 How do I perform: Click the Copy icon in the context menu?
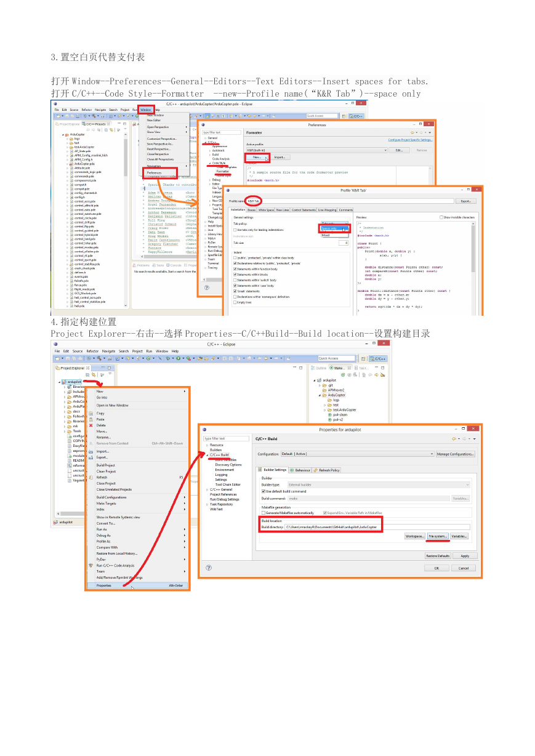coord(91,414)
